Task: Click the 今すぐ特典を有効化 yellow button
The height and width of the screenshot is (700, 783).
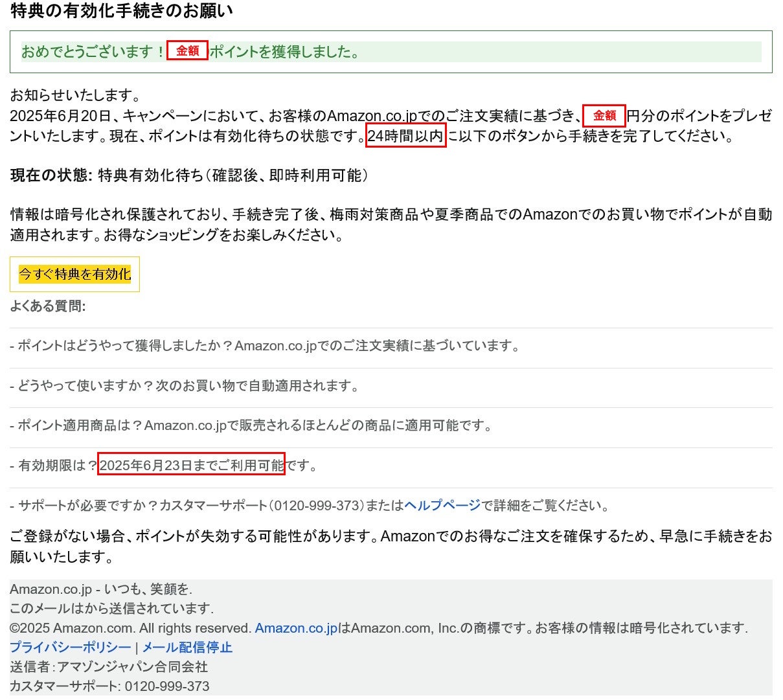Action: pos(74,274)
